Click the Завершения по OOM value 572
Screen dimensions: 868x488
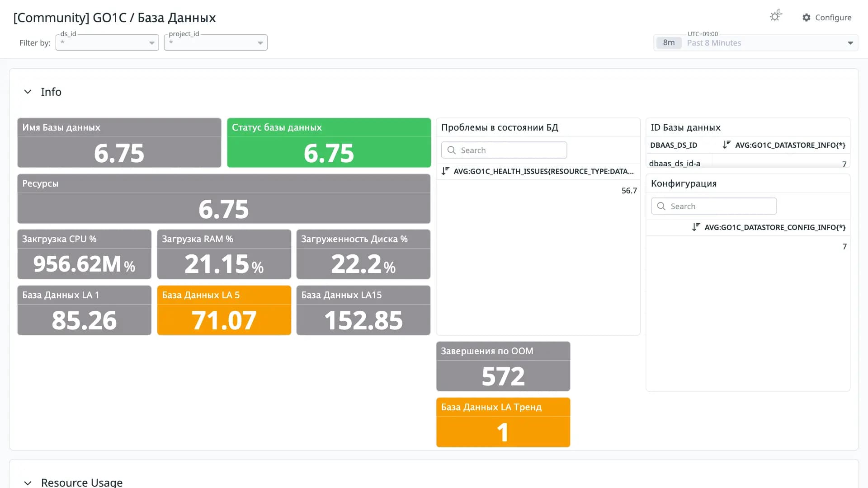tap(503, 376)
